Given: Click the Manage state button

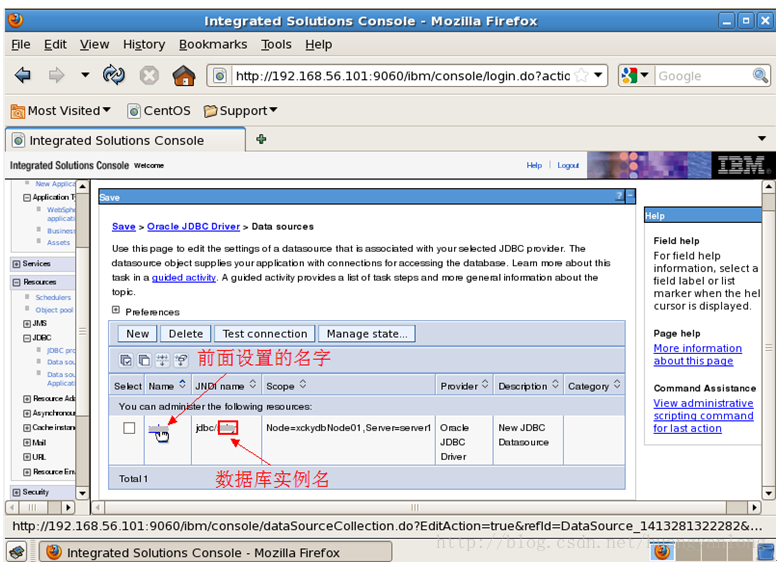Looking at the screenshot, I should click(367, 334).
